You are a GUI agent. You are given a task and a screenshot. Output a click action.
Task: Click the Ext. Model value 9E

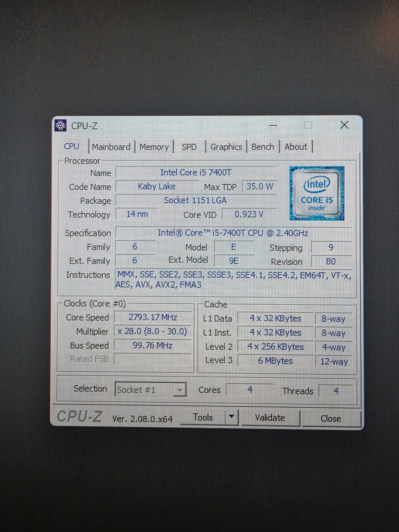coord(234,261)
